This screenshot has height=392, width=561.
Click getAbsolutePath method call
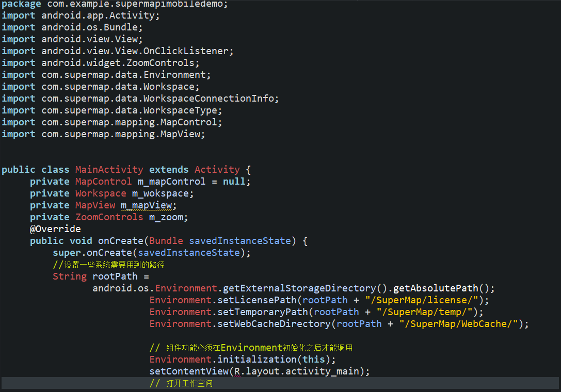(441, 288)
